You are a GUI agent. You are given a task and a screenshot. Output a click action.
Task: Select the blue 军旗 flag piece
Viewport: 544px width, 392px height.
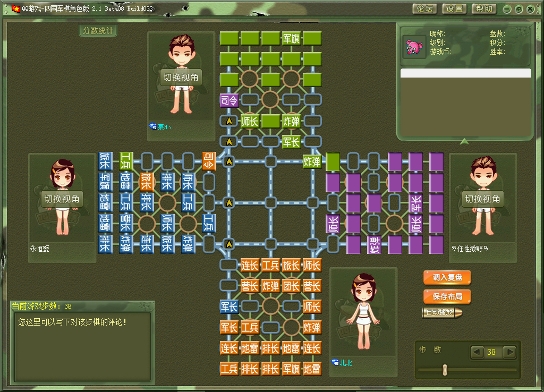tap(105, 182)
